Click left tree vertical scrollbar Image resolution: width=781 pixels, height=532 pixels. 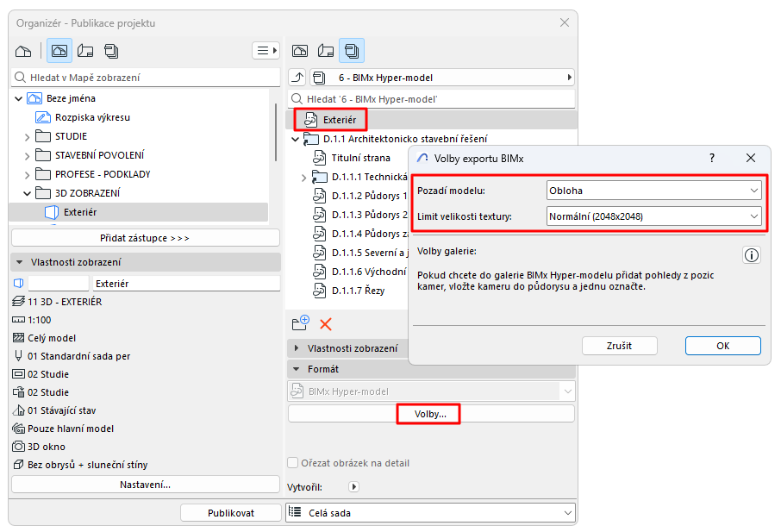[x=276, y=132]
